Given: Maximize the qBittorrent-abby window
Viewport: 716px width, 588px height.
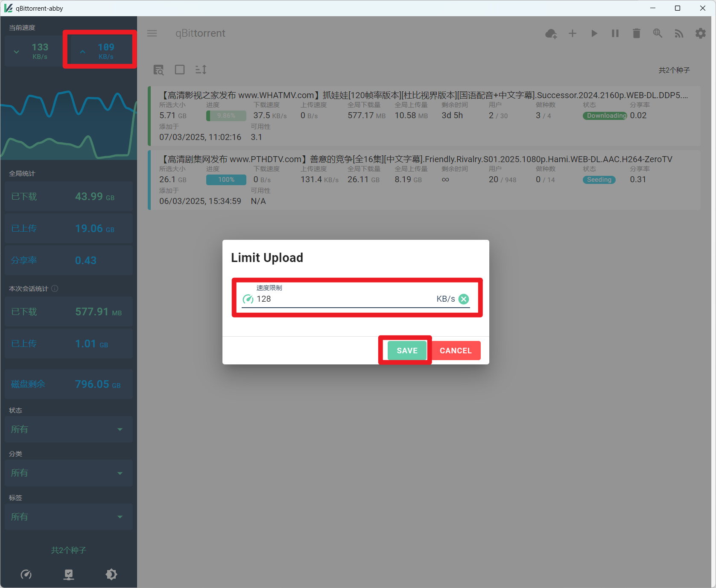Looking at the screenshot, I should pos(678,8).
